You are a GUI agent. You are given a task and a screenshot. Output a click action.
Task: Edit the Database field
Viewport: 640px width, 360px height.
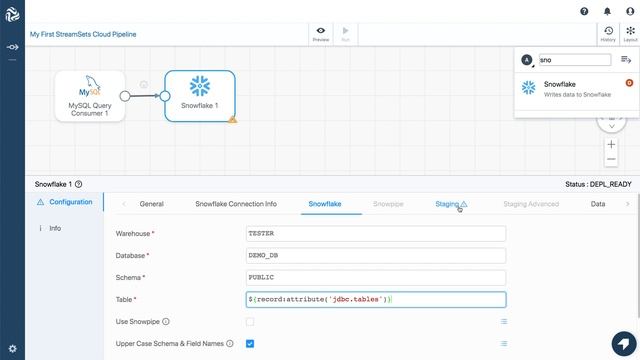point(376,256)
